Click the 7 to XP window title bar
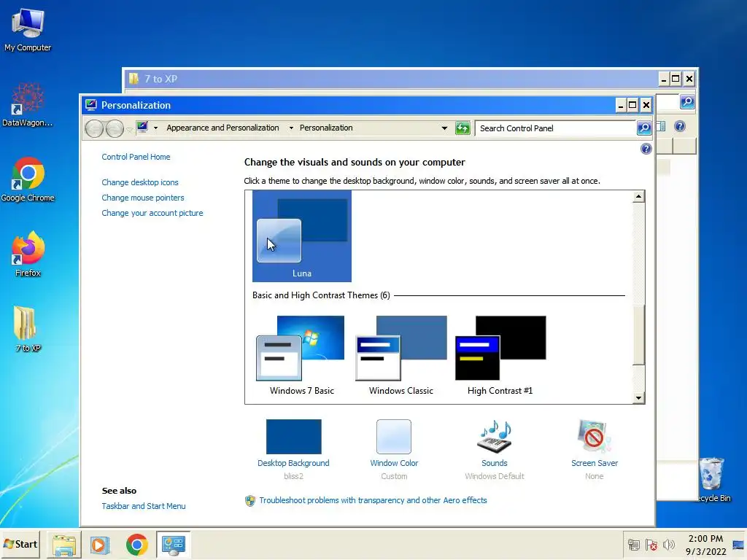Screen dimensions: 747x560 click(391, 79)
